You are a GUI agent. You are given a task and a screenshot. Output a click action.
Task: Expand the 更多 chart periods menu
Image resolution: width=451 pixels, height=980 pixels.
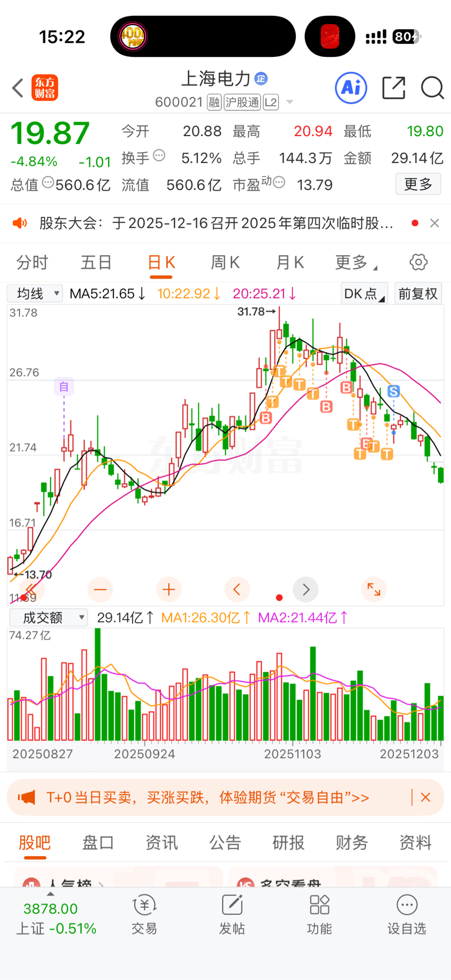356,262
